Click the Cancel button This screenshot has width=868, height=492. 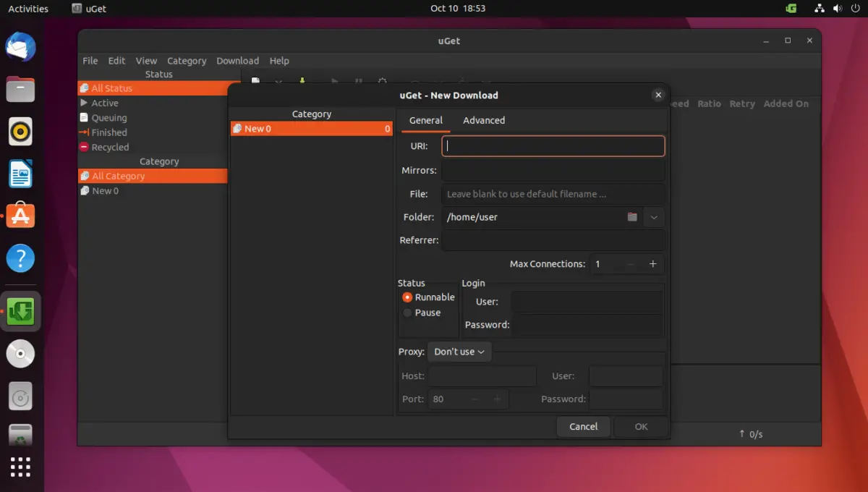584,427
